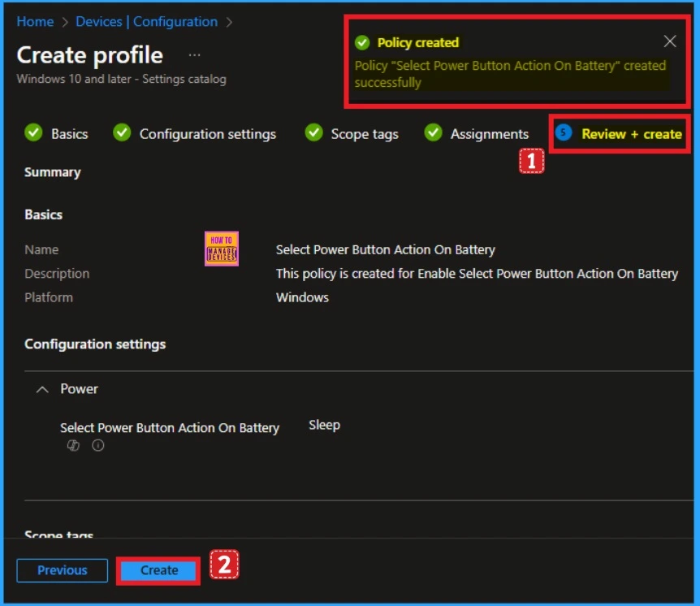Viewport: 700px width, 606px height.
Task: Go to the Scope tags step
Action: tap(365, 134)
